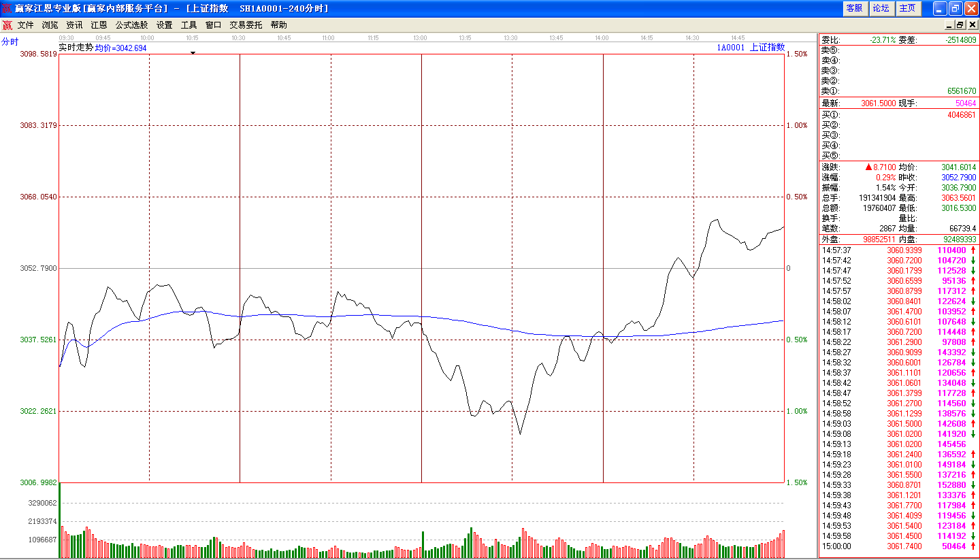The width and height of the screenshot is (980, 560).
Task: Click the 昨收 value 3052.7900
Action: click(959, 178)
